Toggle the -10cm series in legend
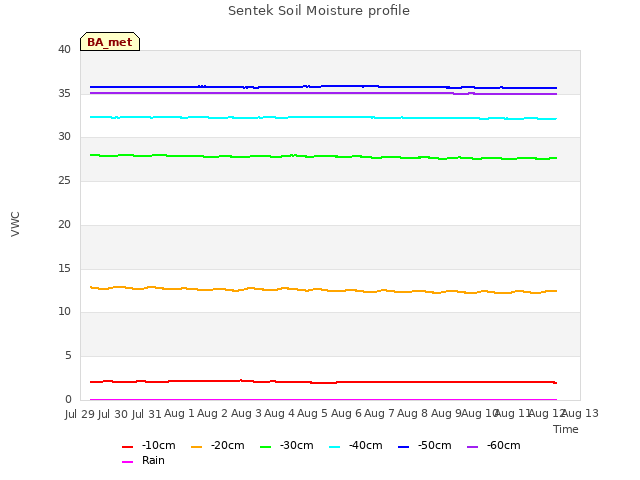The image size is (640, 480). 149,445
